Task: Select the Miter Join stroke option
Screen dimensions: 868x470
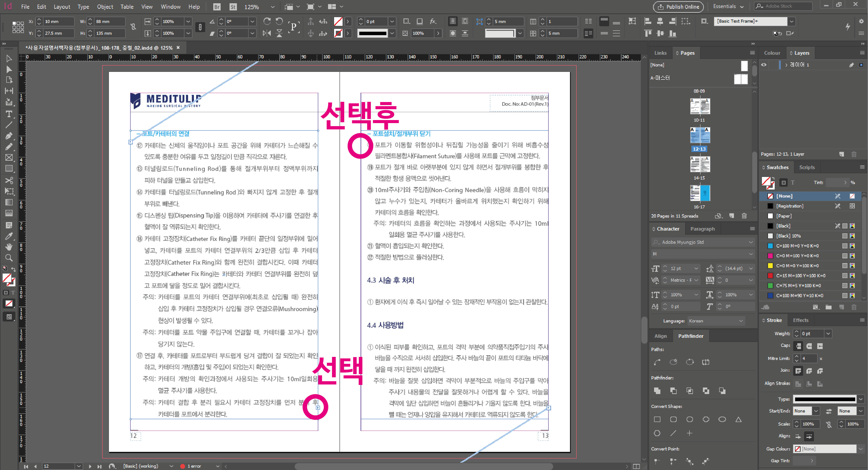Action: coord(798,371)
